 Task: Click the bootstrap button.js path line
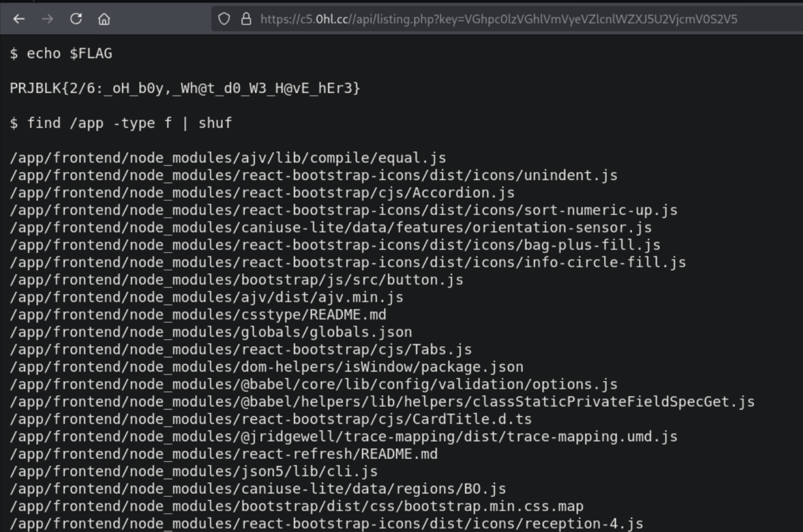click(x=236, y=280)
